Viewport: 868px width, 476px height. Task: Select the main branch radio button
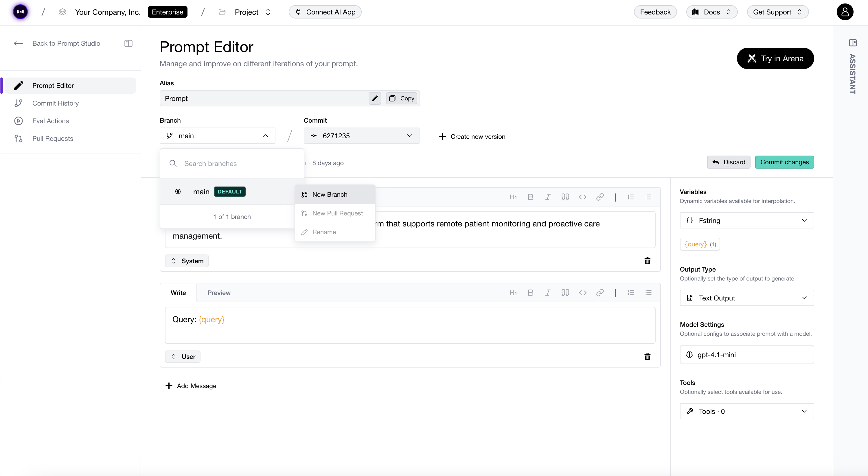178,192
